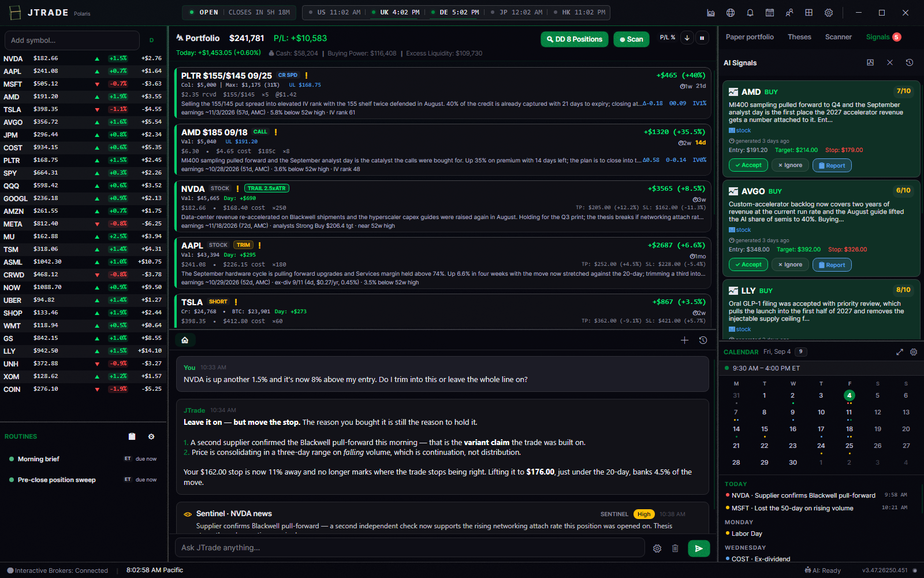Open the P/L % sort dropdown
The width and height of the screenshot is (924, 578).
(x=668, y=38)
